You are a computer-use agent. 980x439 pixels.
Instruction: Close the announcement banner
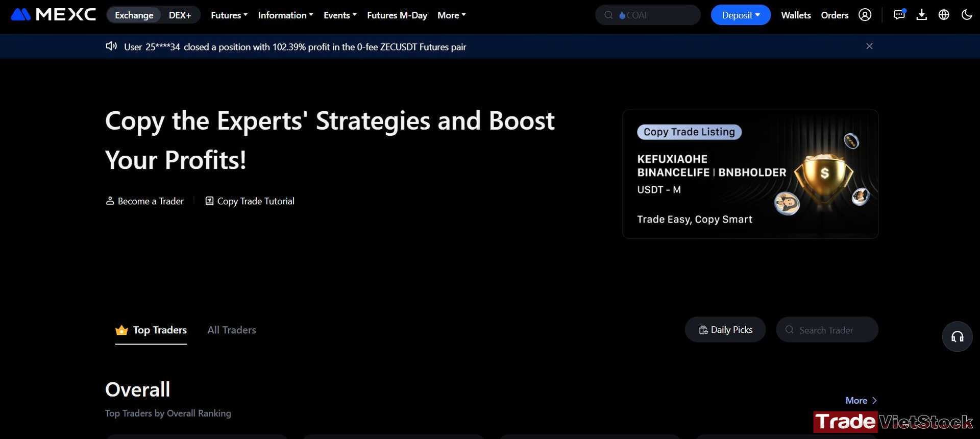[869, 46]
